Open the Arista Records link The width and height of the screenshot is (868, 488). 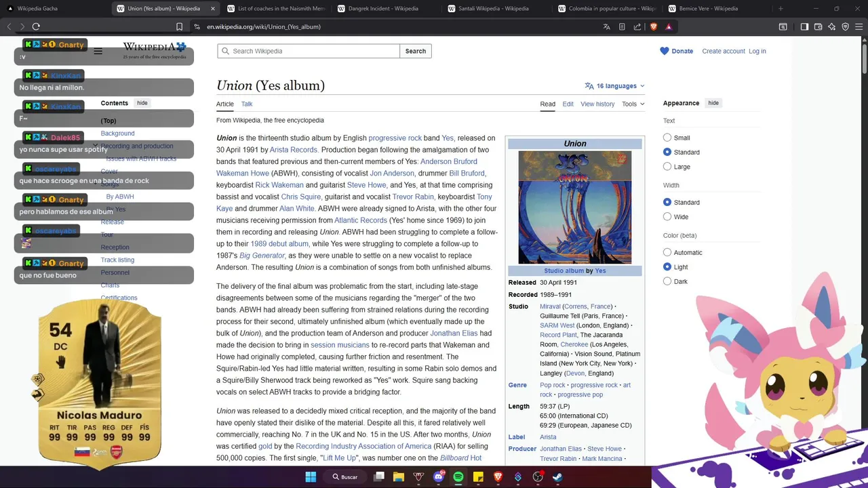click(294, 150)
